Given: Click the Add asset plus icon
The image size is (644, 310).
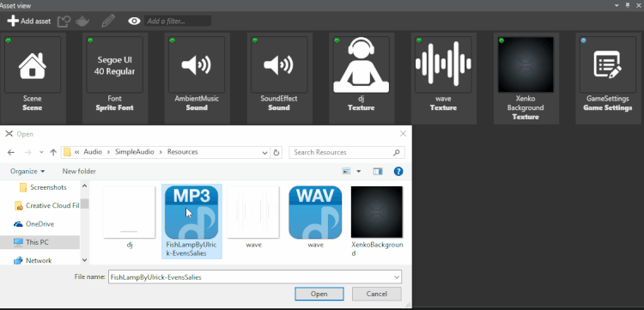Looking at the screenshot, I should 13,21.
